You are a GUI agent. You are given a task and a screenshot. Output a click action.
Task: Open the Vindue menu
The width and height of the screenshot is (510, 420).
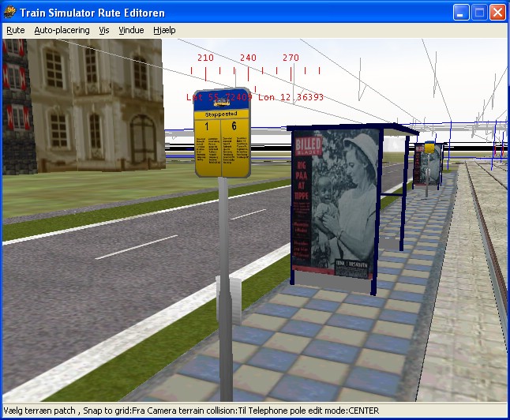coord(131,30)
